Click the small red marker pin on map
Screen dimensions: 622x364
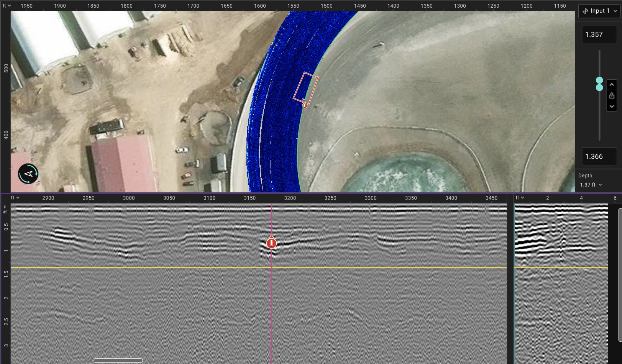click(305, 105)
